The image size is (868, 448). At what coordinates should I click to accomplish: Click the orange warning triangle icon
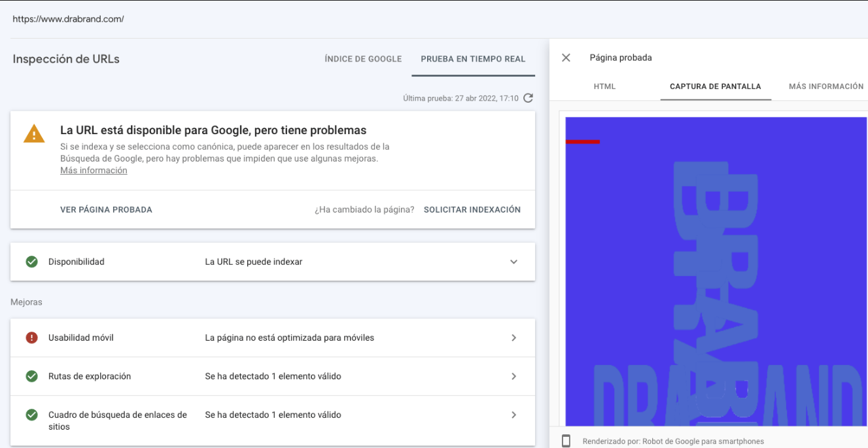coord(34,134)
